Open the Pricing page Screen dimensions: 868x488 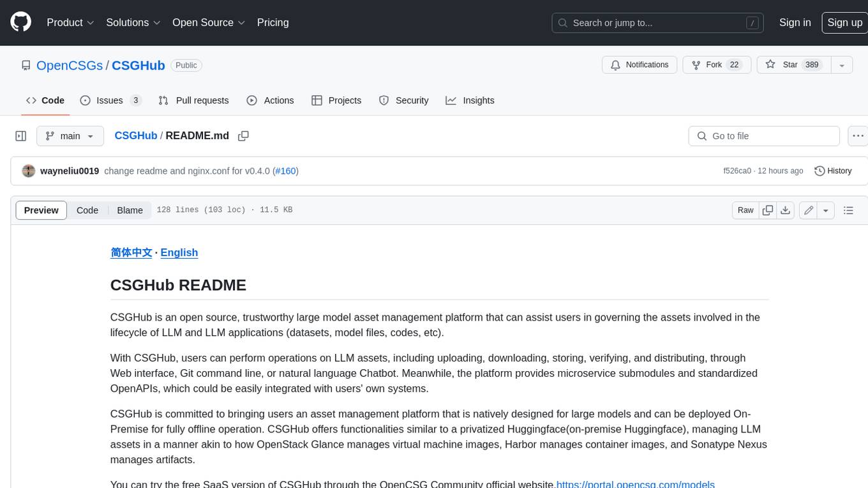[x=273, y=22]
